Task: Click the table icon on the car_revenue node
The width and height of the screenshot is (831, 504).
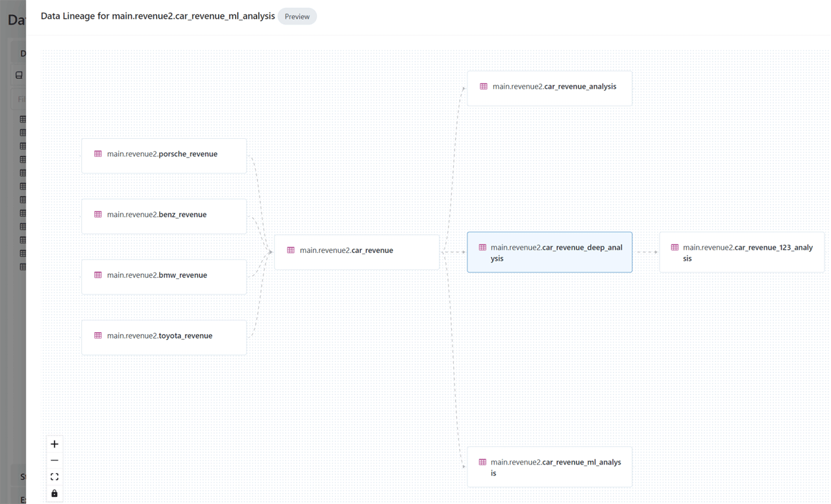Action: tap(290, 250)
